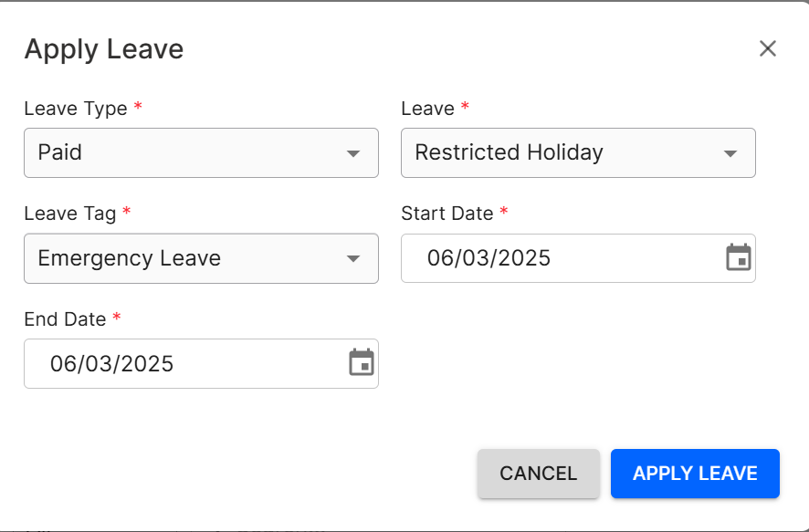
Task: Click the dropdown arrow on Leave Type field
Action: tap(355, 153)
